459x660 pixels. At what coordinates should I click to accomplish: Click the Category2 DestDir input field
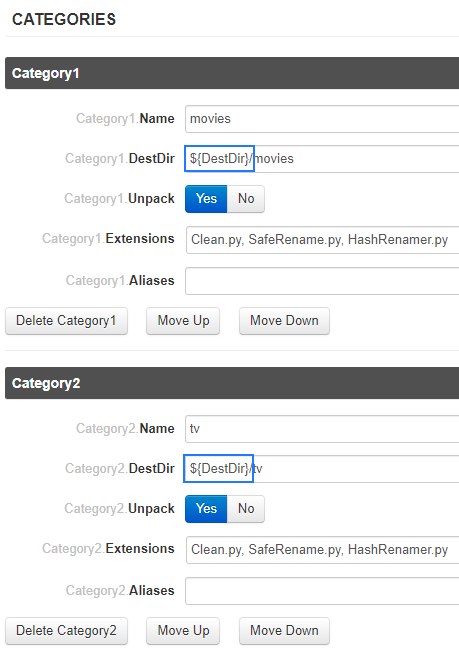(322, 468)
